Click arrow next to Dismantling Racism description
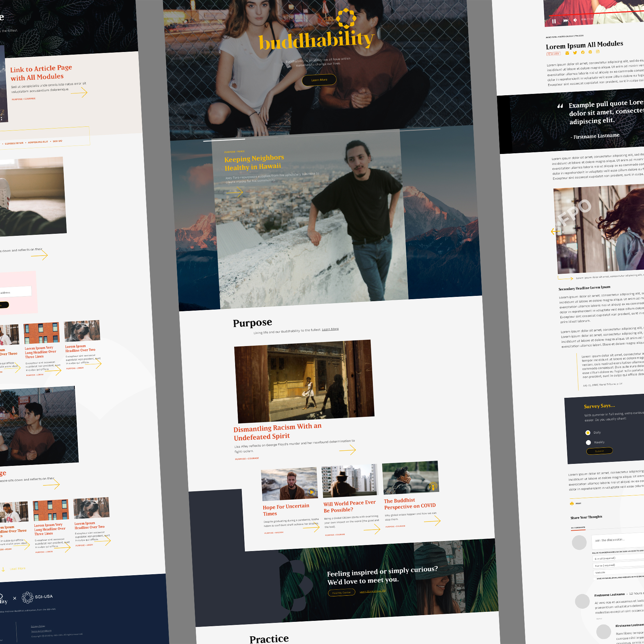644x644 pixels. pos(347,450)
